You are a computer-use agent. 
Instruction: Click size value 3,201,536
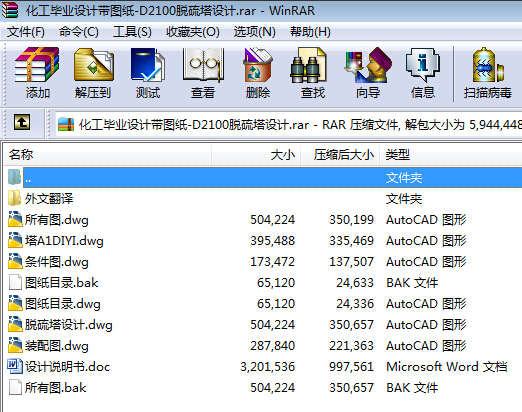click(268, 367)
